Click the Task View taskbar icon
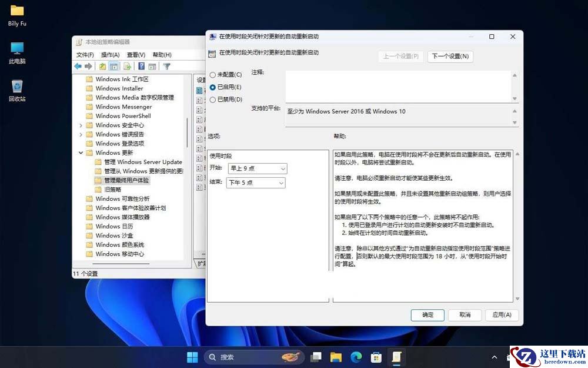588x368 pixels. pyautogui.click(x=316, y=357)
